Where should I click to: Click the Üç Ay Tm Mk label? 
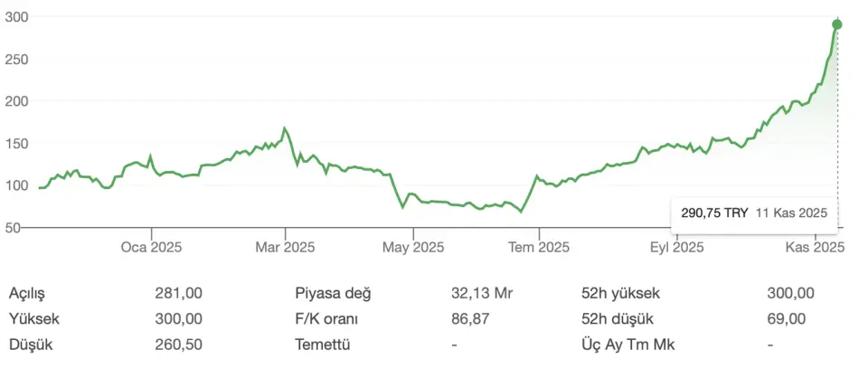tap(628, 345)
